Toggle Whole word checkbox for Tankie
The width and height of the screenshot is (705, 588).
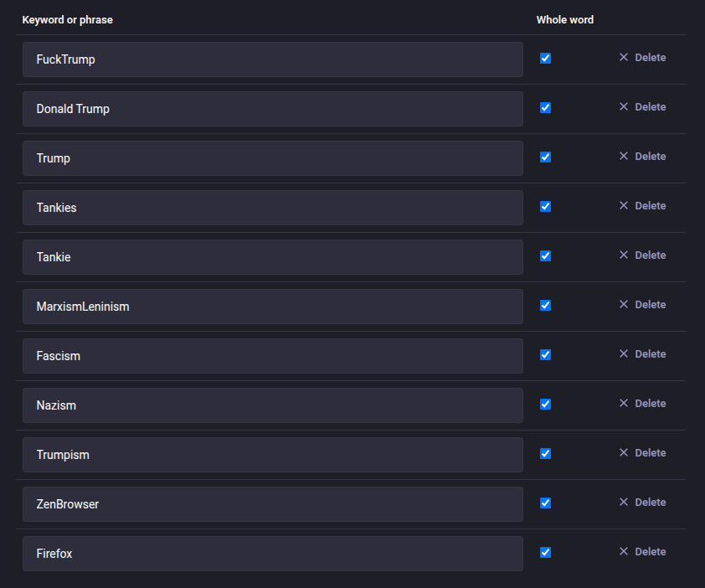tap(545, 256)
